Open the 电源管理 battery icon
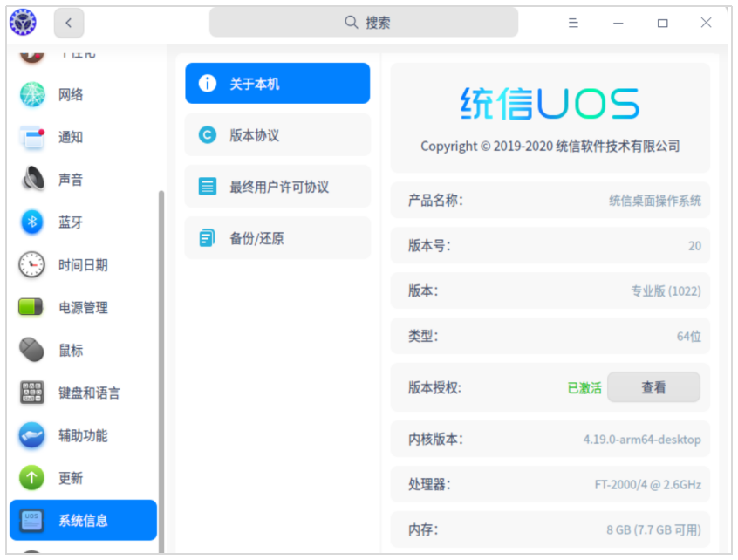The image size is (738, 560). point(31,307)
